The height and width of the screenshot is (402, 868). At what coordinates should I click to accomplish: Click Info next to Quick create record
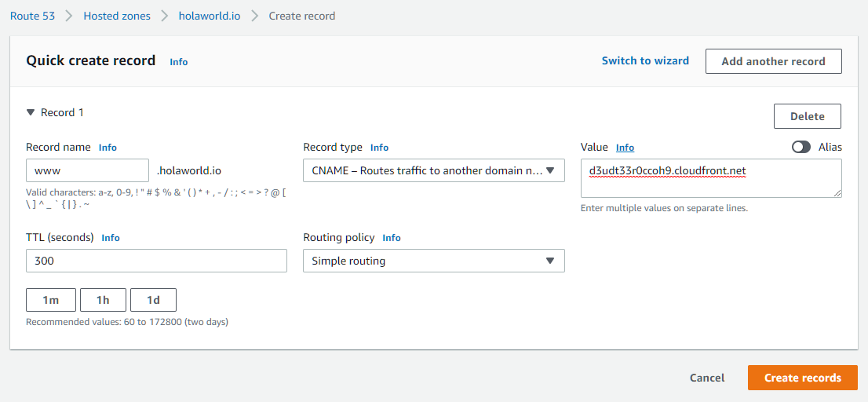[179, 62]
